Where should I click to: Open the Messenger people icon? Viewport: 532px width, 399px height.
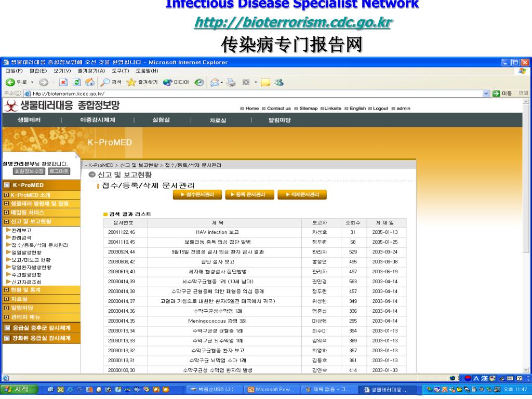279,82
